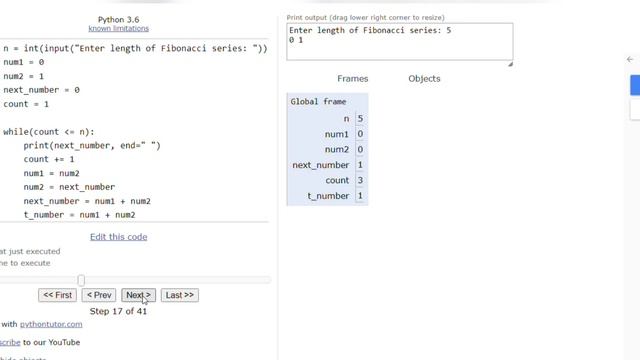Click code line 'next_number = 0'
This screenshot has width=640, height=360.
[x=41, y=90]
